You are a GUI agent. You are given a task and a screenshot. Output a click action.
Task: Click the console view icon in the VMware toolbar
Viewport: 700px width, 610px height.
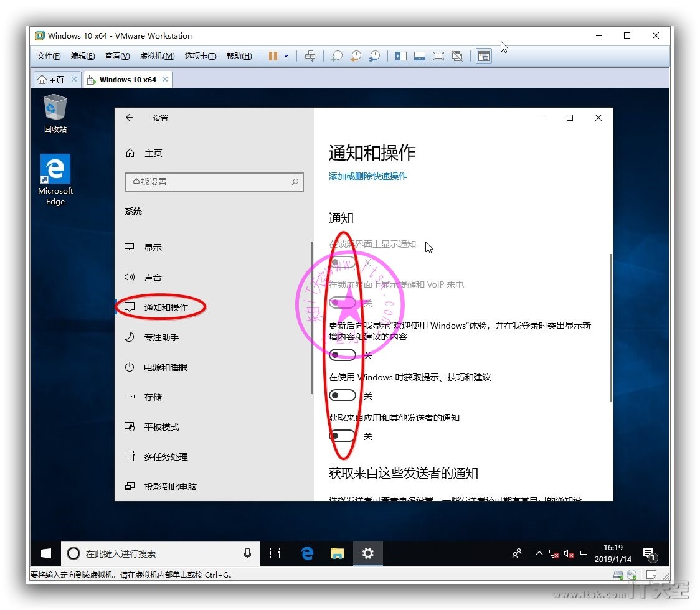click(x=484, y=56)
